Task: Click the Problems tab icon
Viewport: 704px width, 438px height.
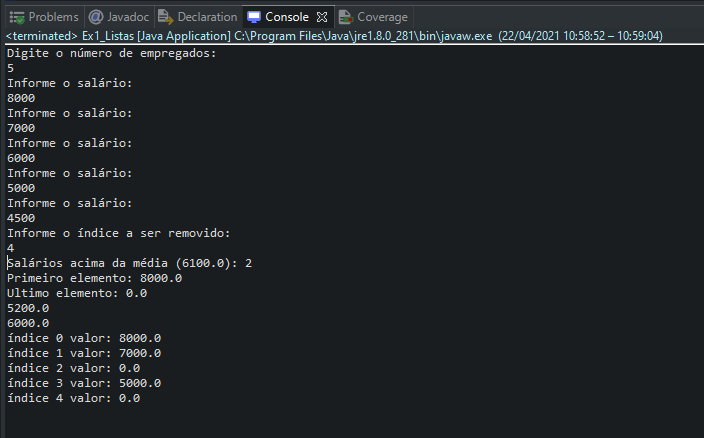Action: pos(17,17)
